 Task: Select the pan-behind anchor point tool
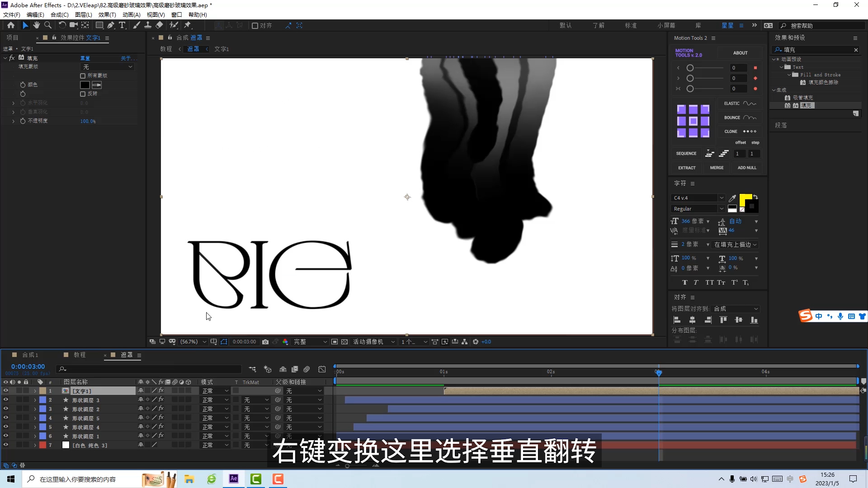tap(85, 25)
